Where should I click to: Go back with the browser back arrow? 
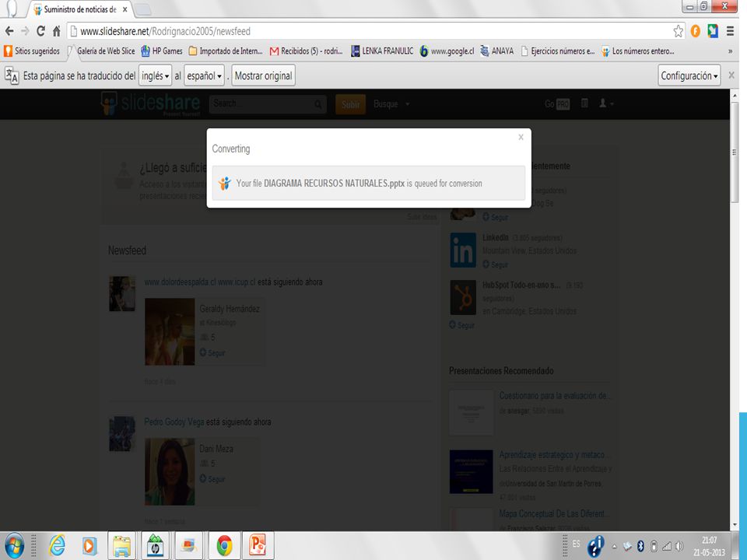pyautogui.click(x=9, y=31)
